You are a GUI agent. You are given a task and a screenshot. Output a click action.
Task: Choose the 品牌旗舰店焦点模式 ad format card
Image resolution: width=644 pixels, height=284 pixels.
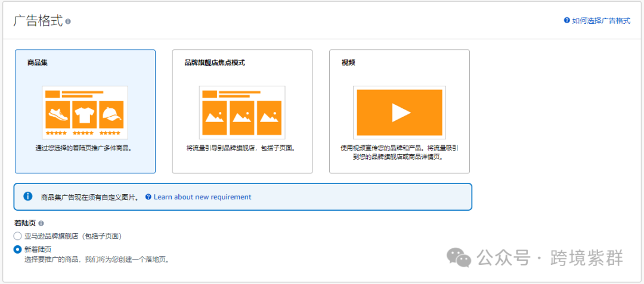click(x=242, y=111)
